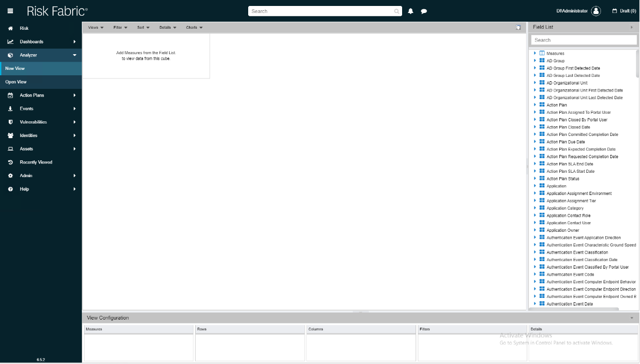Image resolution: width=640 pixels, height=364 pixels.
Task: Click the Draft (0) clipboard icon
Action: point(615,11)
